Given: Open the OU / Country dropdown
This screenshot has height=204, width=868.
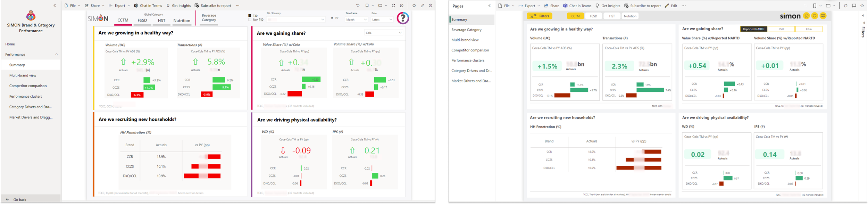Looking at the screenshot, I should pyautogui.click(x=296, y=20).
